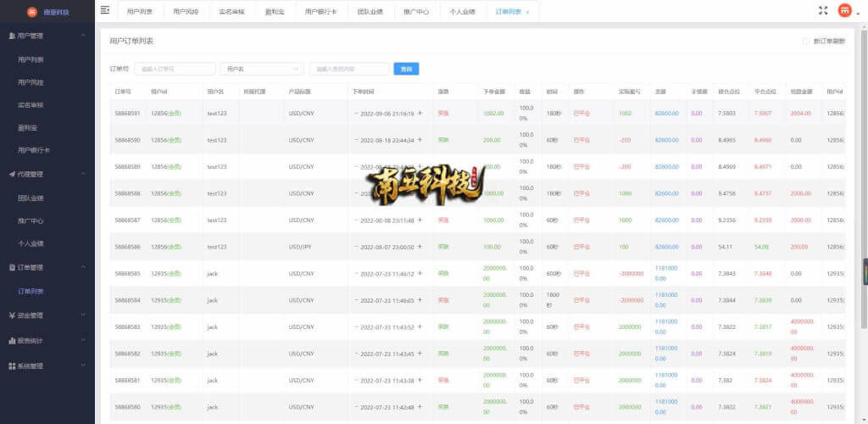Viewport: 868px width, 424px height.
Task: Switch to the 用户银行卡 tab
Action: (321, 12)
